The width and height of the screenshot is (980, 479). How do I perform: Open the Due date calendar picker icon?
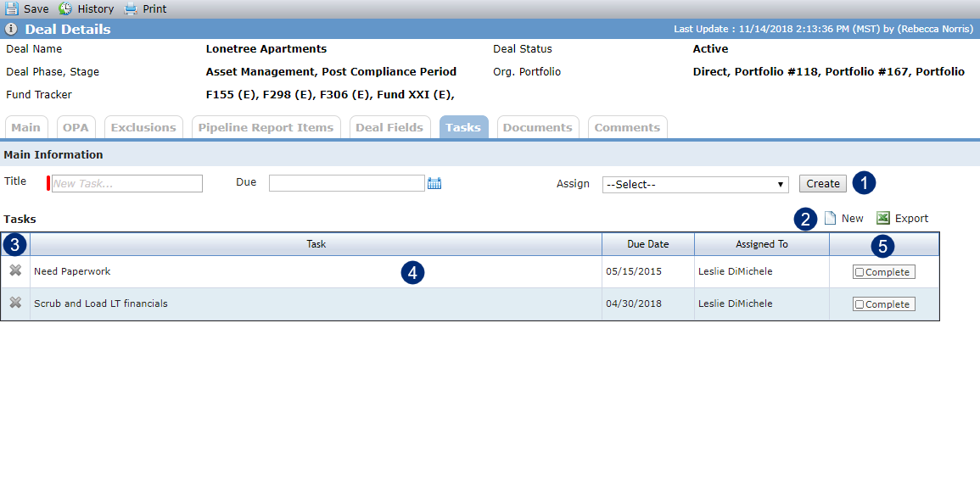pyautogui.click(x=434, y=183)
